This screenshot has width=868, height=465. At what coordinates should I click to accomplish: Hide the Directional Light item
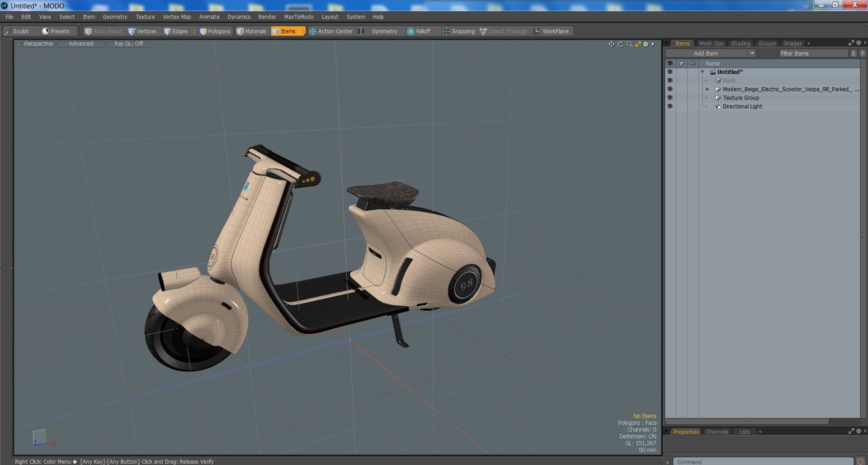(670, 106)
